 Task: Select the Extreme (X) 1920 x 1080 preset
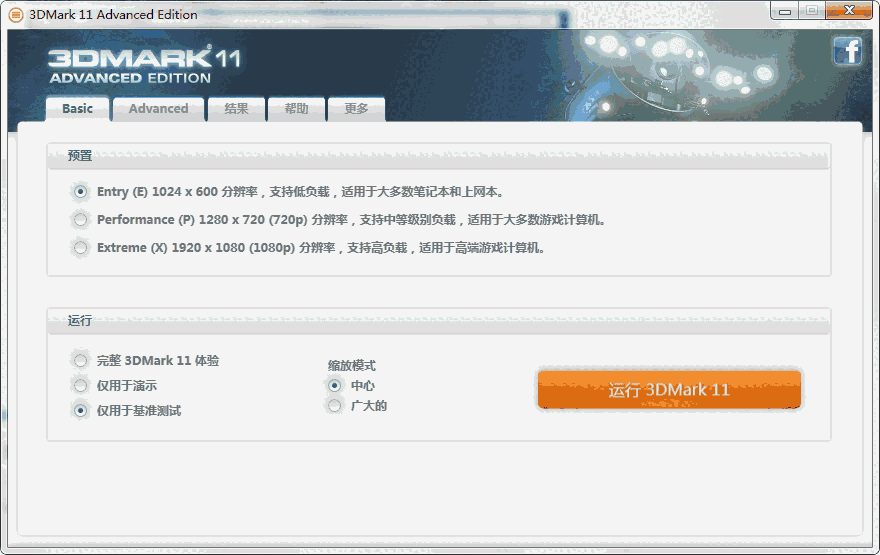[x=80, y=247]
